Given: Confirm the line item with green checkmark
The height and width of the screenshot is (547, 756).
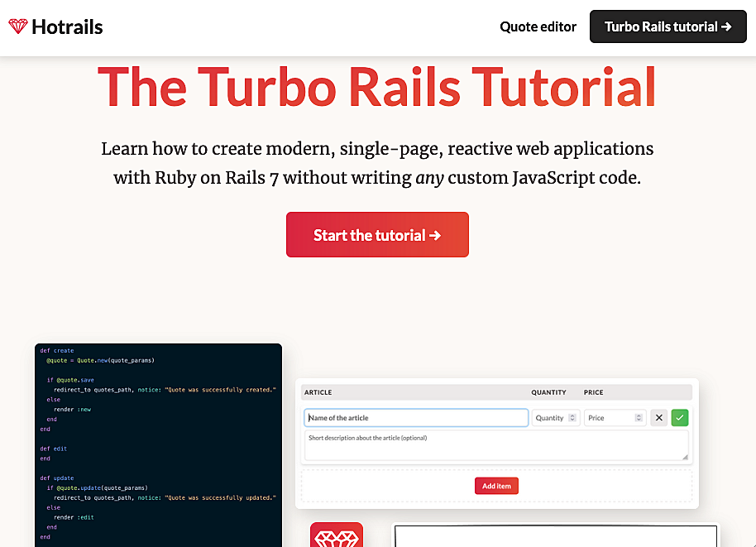Looking at the screenshot, I should click(679, 418).
